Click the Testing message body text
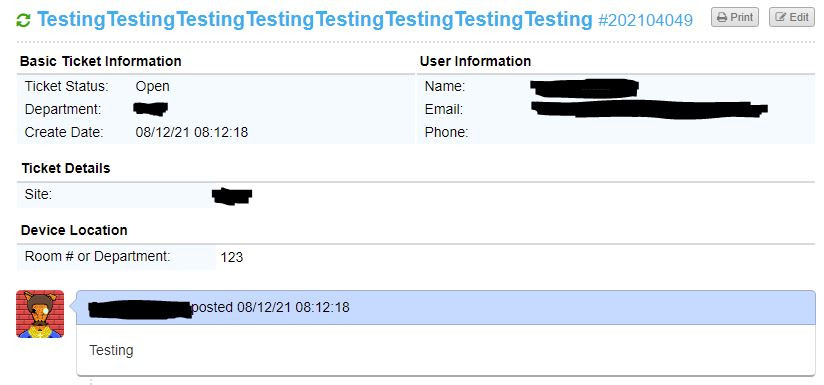The height and width of the screenshot is (385, 824). [111, 350]
